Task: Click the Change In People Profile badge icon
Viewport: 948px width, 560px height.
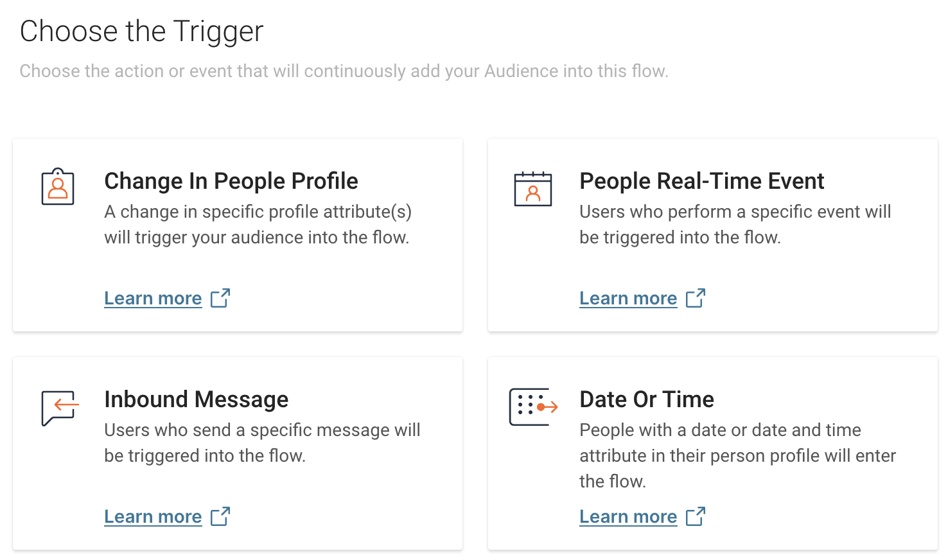Action: pos(58,187)
